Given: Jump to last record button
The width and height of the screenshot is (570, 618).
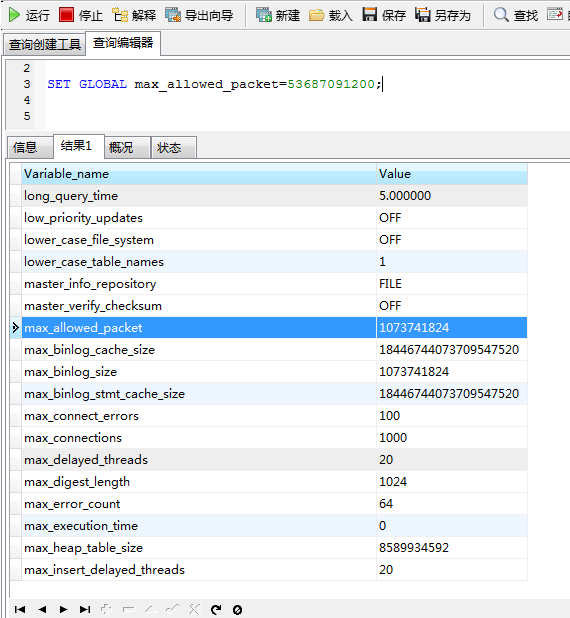Looking at the screenshot, I should point(85,609).
